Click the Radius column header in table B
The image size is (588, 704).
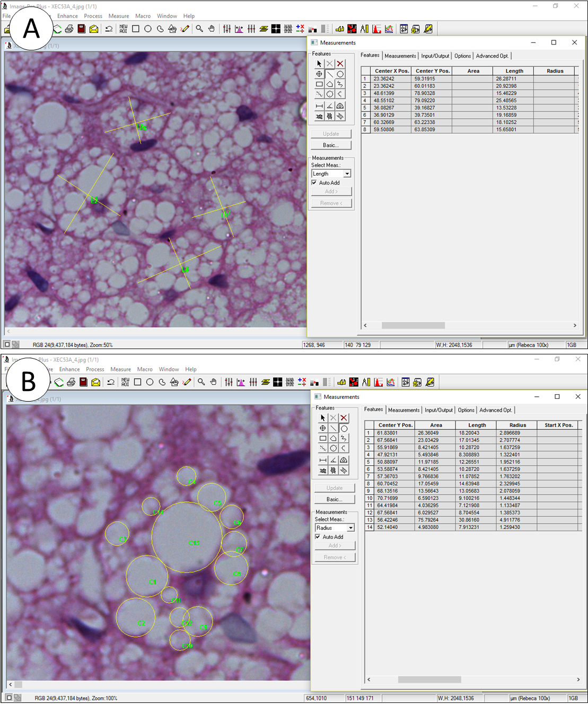click(x=517, y=425)
